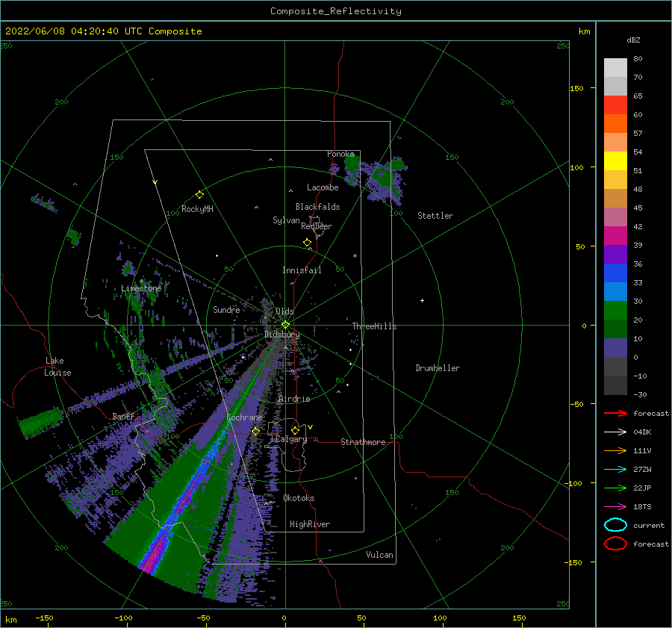Click the Vulcan label
This screenshot has height=628, width=672.
379,555
